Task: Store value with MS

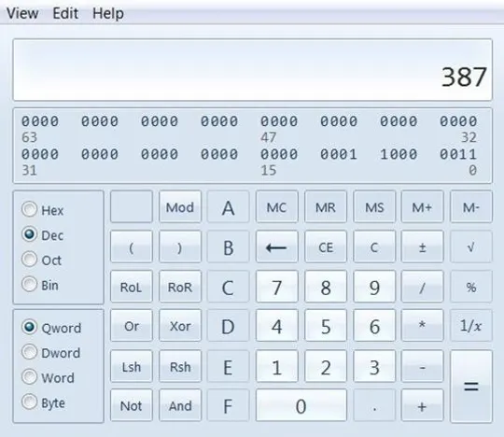Action: pyautogui.click(x=374, y=206)
